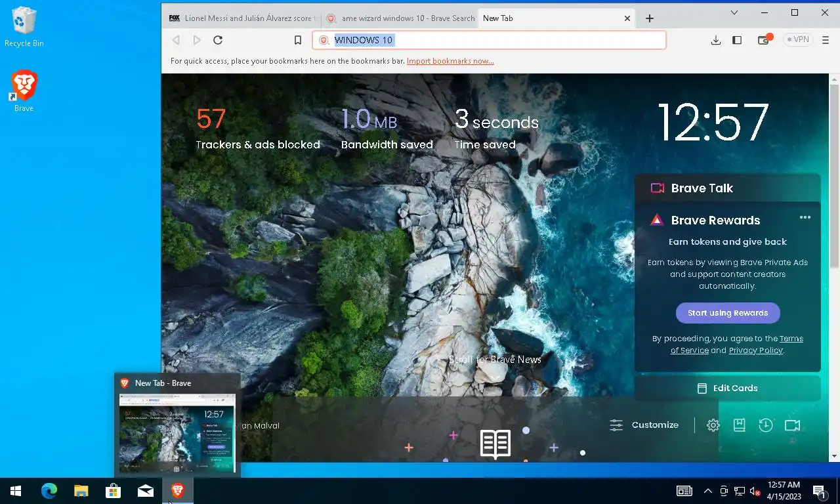Open Privacy Policy link

[756, 350]
